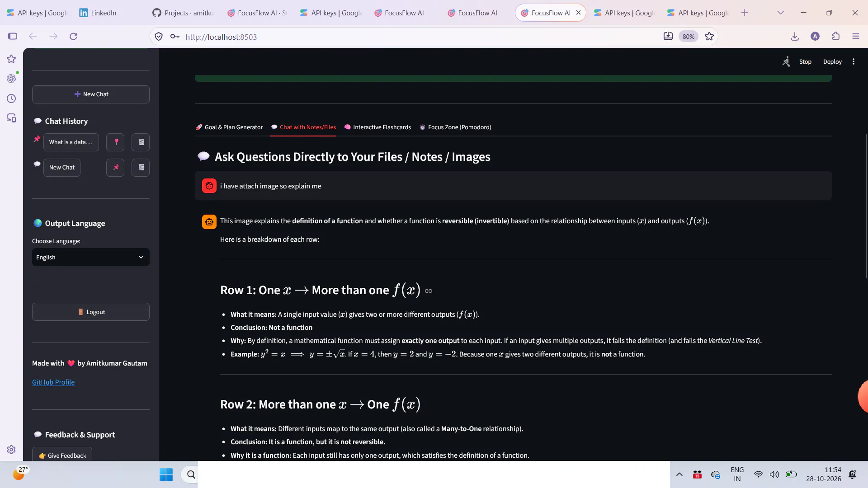
Task: Copy anchor link for Row 1 heading
Action: point(429,291)
